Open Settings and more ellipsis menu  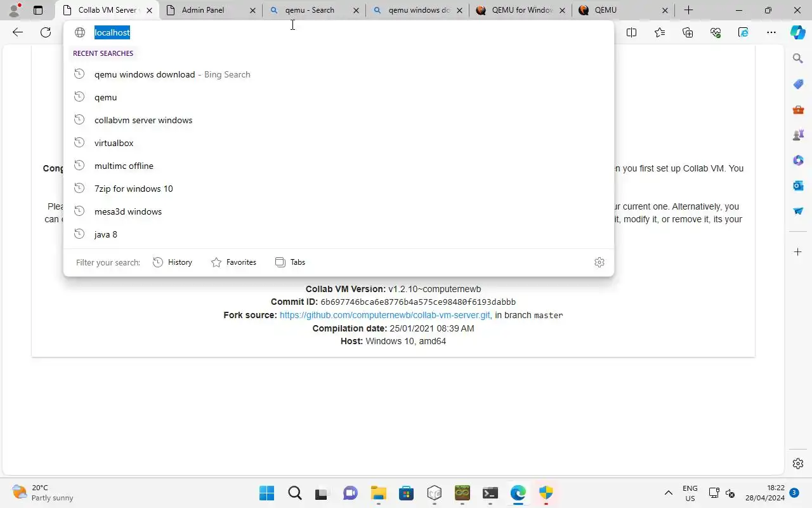point(771,32)
